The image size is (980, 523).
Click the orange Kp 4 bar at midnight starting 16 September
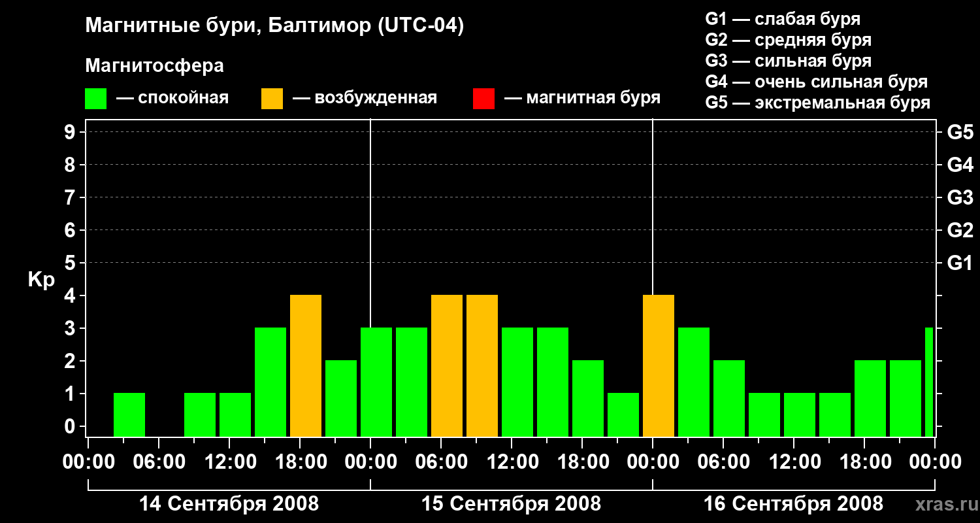pyautogui.click(x=659, y=365)
